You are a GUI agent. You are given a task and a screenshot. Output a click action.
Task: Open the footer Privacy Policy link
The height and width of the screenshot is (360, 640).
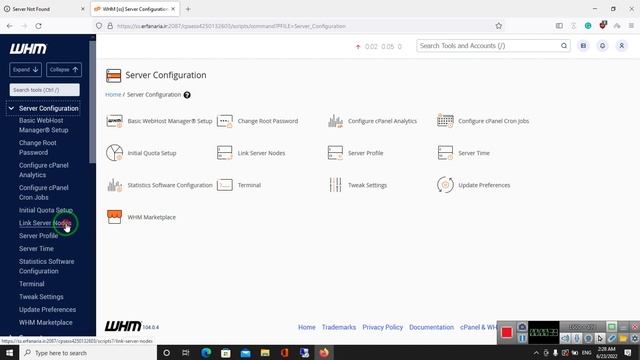click(x=382, y=327)
